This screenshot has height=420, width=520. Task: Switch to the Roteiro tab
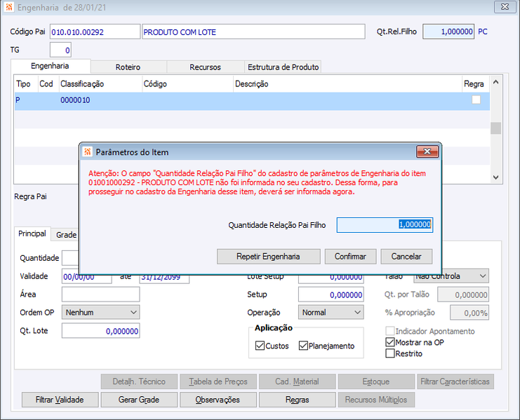click(x=128, y=67)
